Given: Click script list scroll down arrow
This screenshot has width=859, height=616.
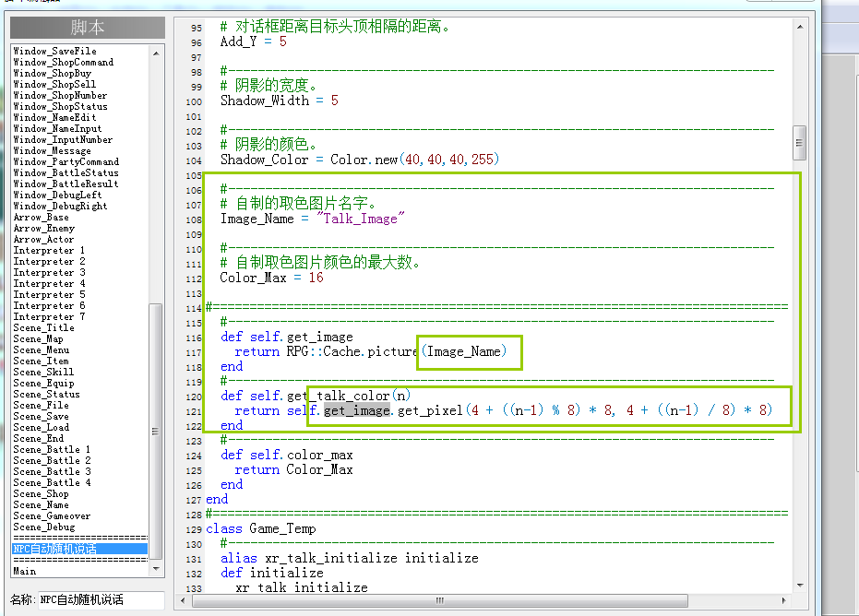Looking at the screenshot, I should 156,569.
